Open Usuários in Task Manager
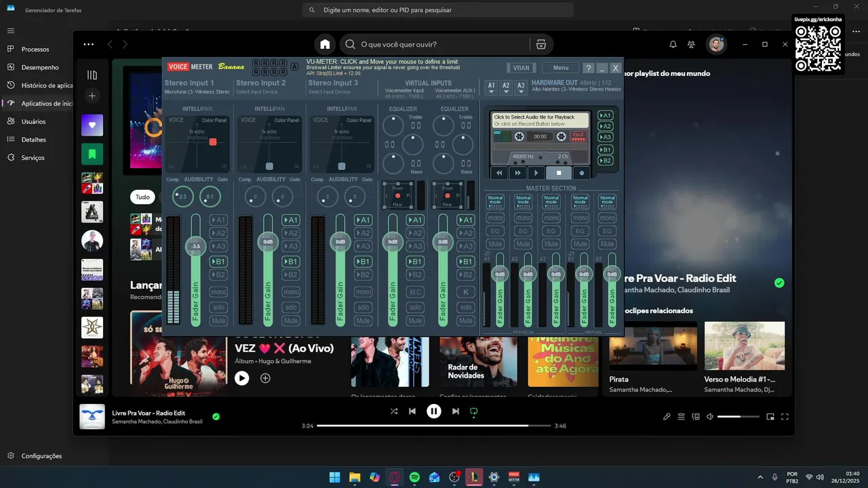The image size is (868, 488). click(x=34, y=121)
